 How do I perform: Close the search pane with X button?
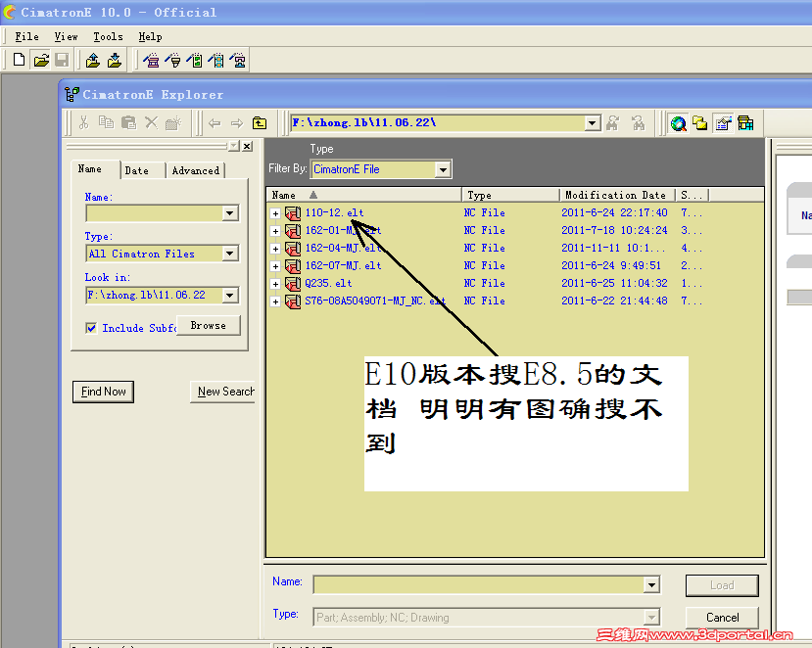pos(248,147)
